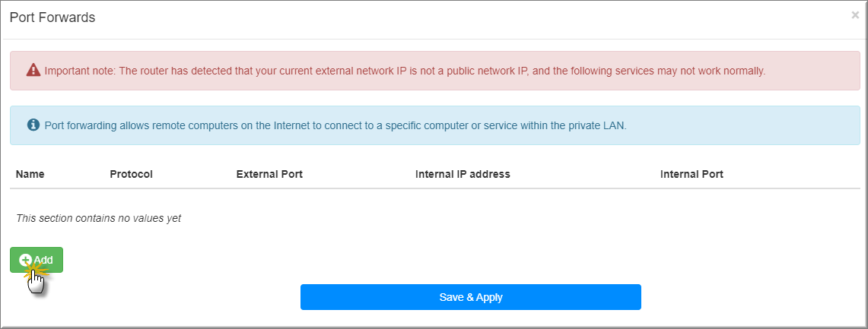
Task: Click the Port Forwards dialog title
Action: tap(52, 17)
